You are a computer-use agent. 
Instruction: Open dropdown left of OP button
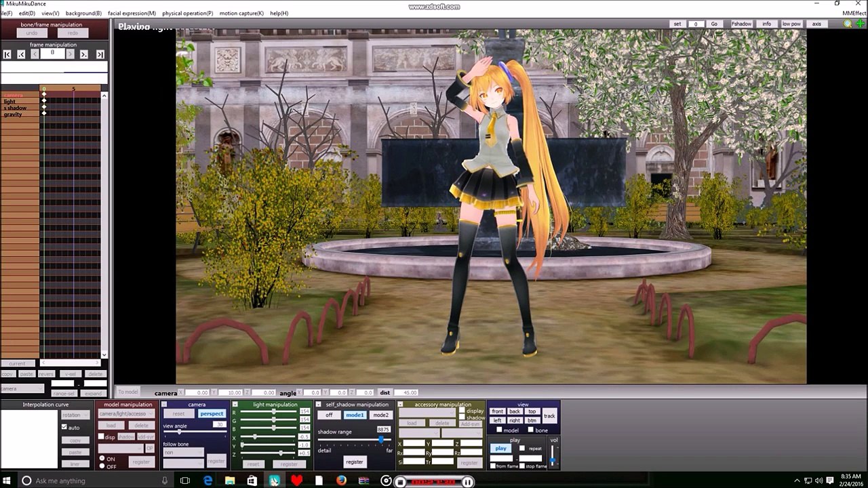121,448
